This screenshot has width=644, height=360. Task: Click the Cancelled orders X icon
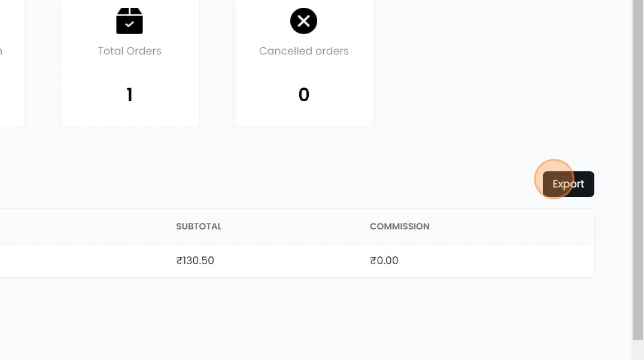(x=303, y=22)
